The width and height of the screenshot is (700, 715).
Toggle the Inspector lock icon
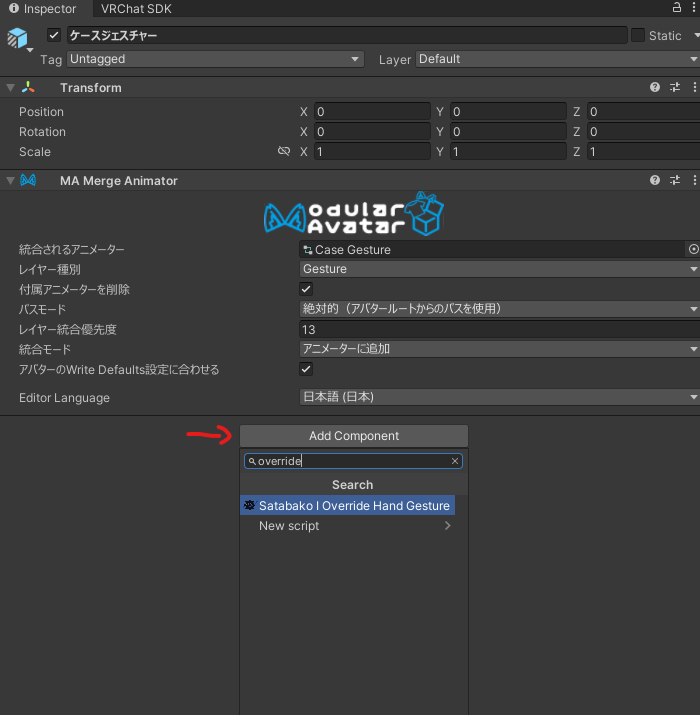coord(677,7)
